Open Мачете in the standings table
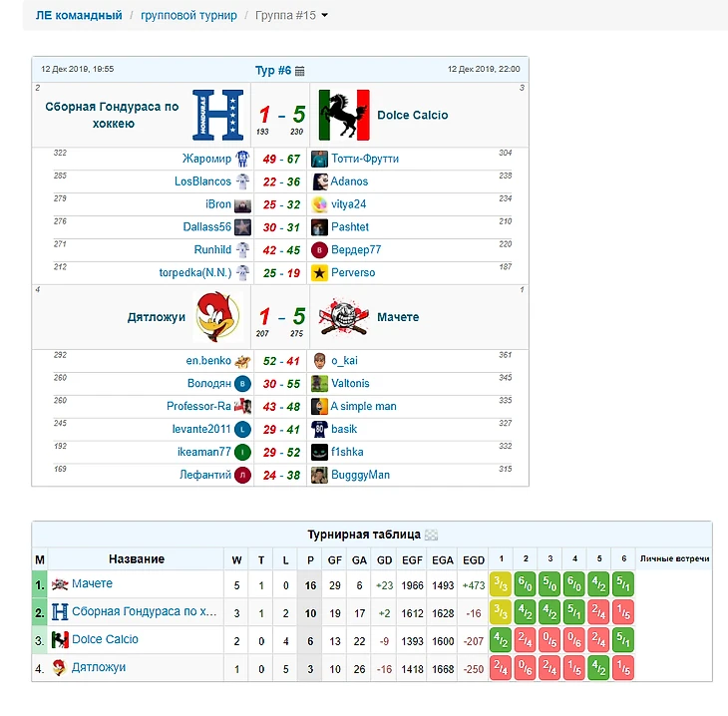This screenshot has width=728, height=716. pos(92,583)
